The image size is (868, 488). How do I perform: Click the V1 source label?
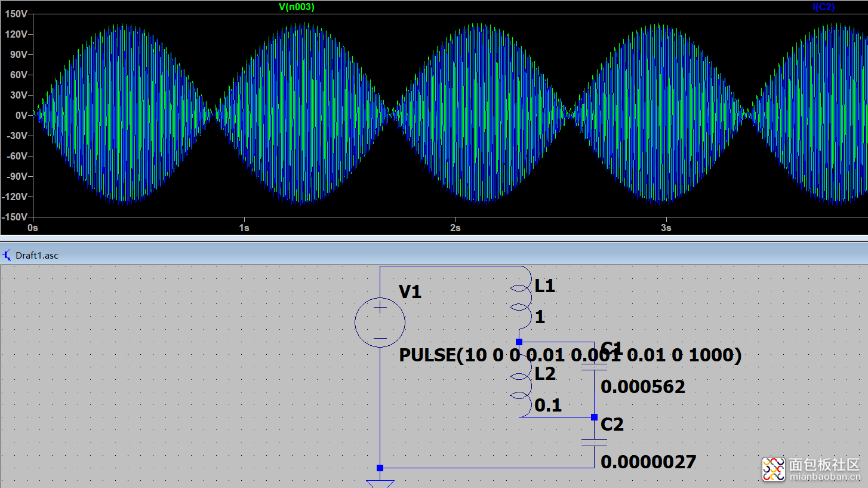(x=410, y=291)
